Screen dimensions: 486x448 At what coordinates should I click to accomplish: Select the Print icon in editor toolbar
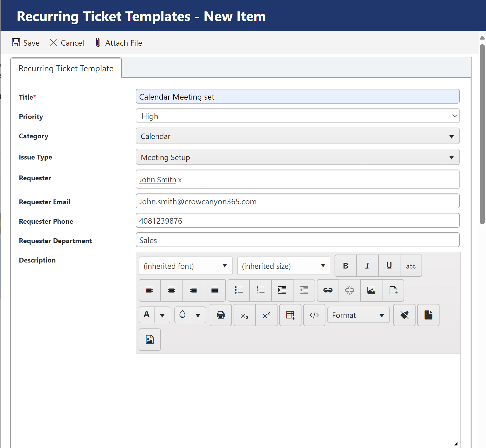pos(220,315)
